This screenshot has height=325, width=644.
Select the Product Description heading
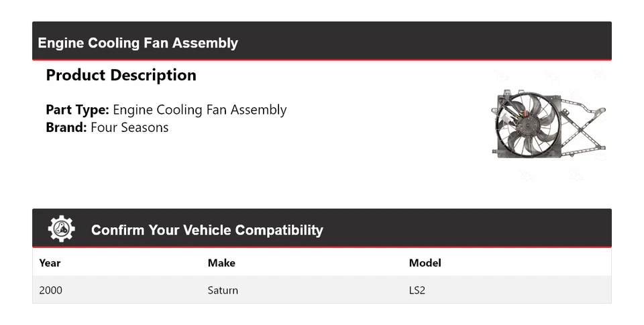tap(121, 75)
